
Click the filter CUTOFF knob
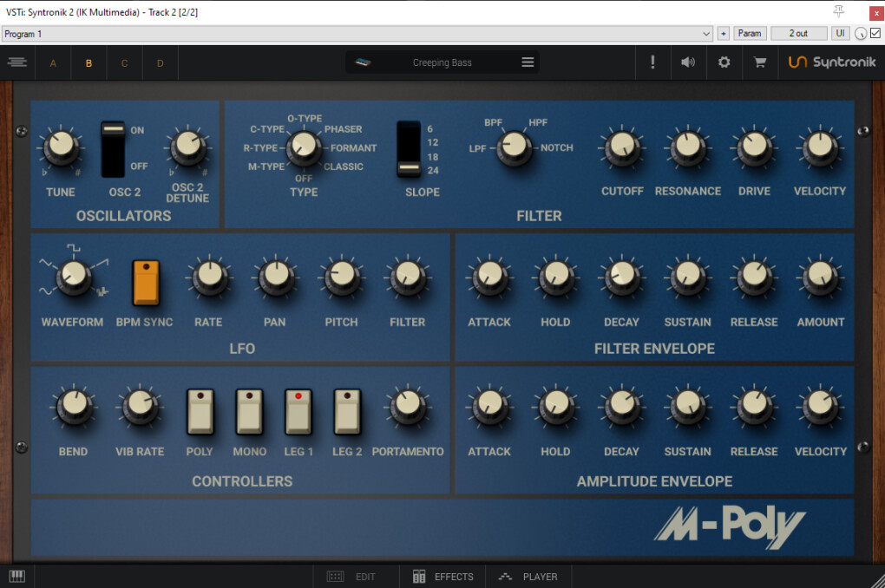[622, 147]
